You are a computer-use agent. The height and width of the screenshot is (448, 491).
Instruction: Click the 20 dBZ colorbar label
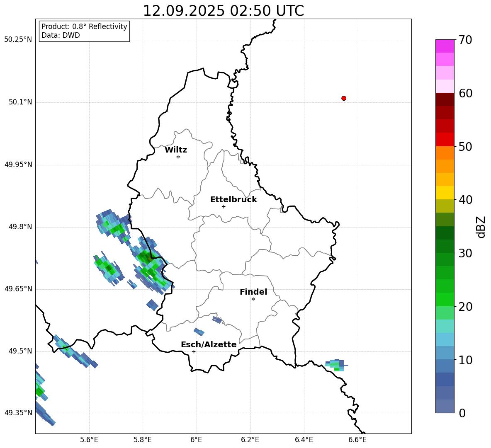(465, 307)
